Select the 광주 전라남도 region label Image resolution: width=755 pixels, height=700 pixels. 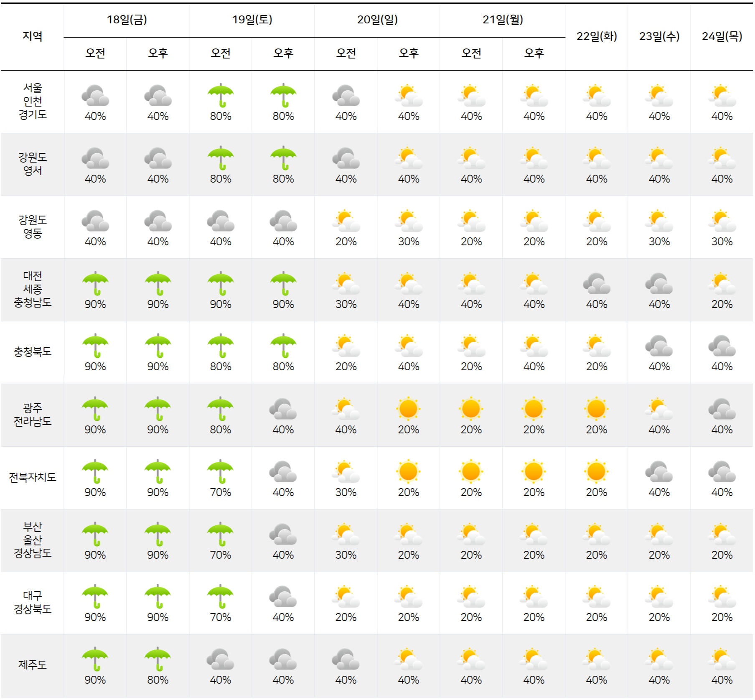coord(33,415)
